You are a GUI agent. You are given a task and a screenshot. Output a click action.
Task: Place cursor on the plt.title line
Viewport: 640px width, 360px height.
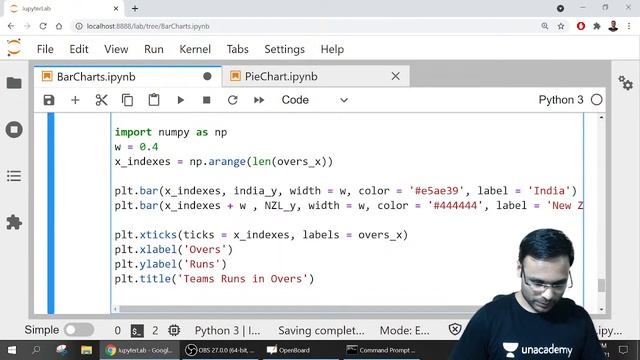pos(214,279)
